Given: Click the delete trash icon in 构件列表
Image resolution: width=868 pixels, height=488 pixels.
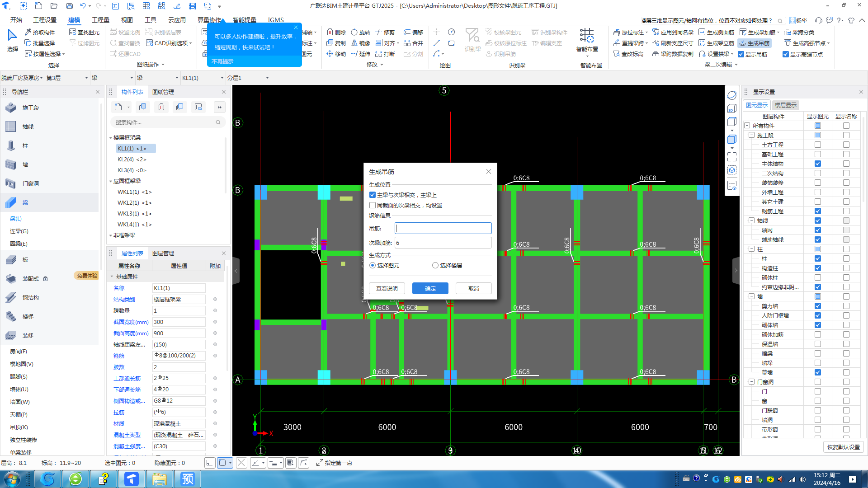Looking at the screenshot, I should [161, 107].
